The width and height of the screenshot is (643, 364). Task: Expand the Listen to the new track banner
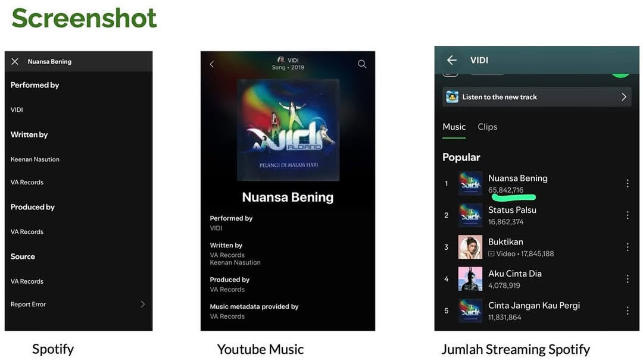pos(536,97)
